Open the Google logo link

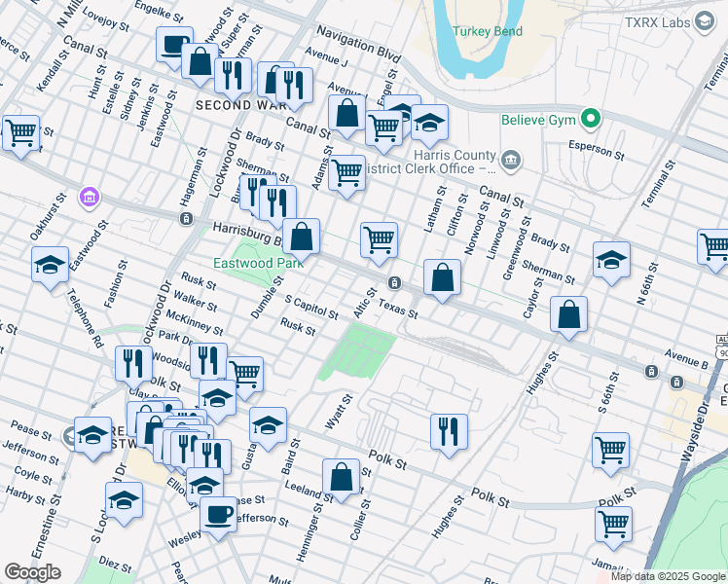(x=32, y=572)
